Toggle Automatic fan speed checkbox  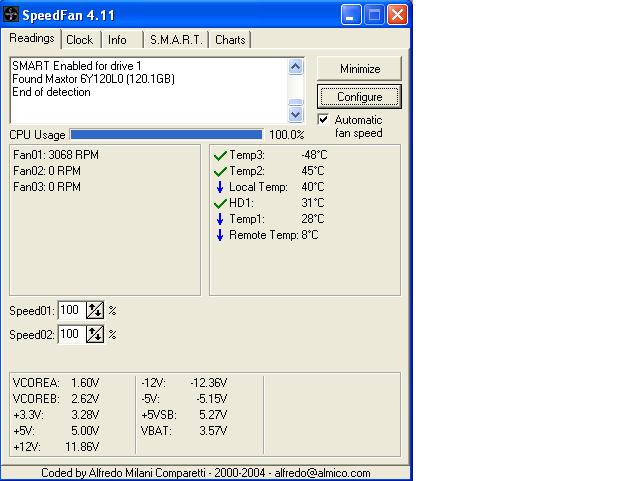323,120
